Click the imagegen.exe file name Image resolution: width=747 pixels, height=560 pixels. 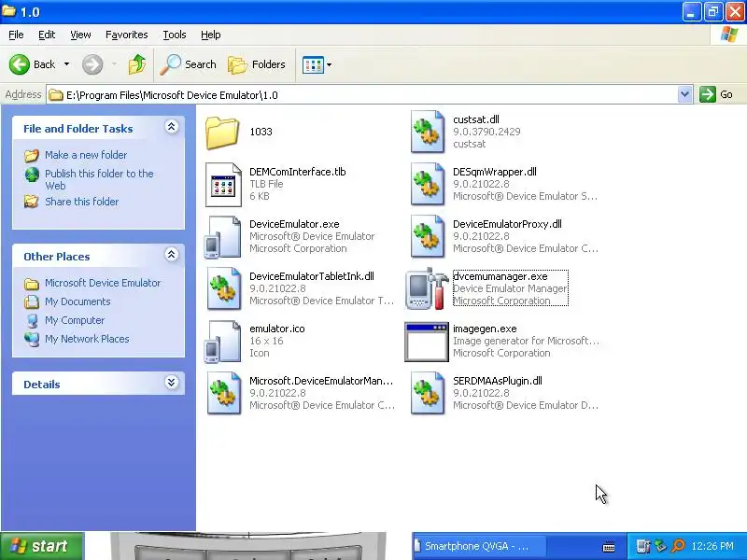coord(485,329)
